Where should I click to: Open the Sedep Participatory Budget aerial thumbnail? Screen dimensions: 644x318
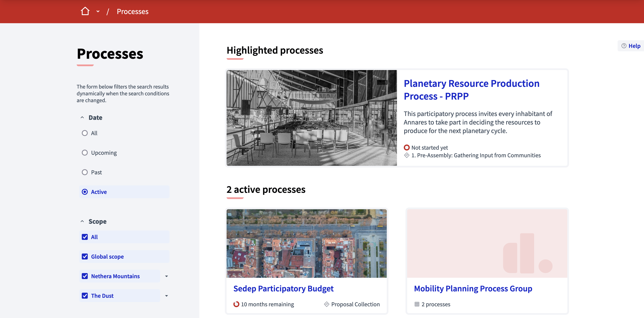(306, 243)
